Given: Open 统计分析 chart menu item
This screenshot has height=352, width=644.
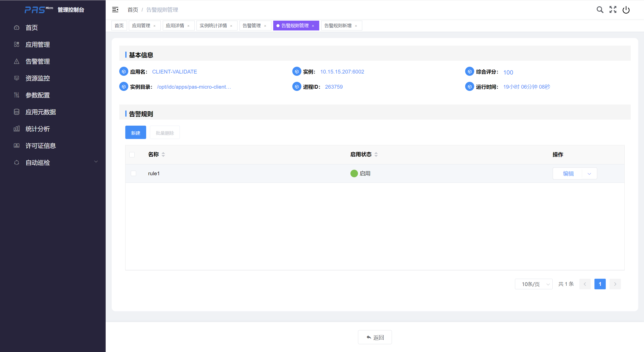Looking at the screenshot, I should coord(38,129).
